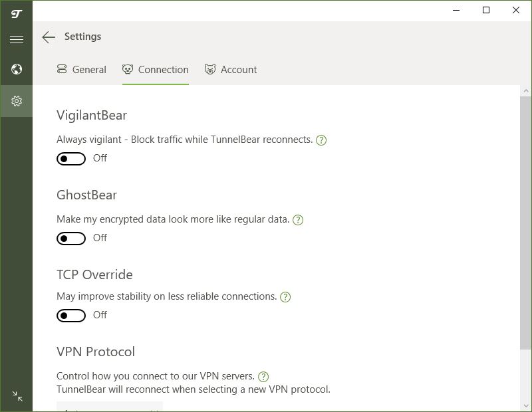Go back using the Settings arrow
The height and width of the screenshot is (412, 532).
tap(49, 37)
